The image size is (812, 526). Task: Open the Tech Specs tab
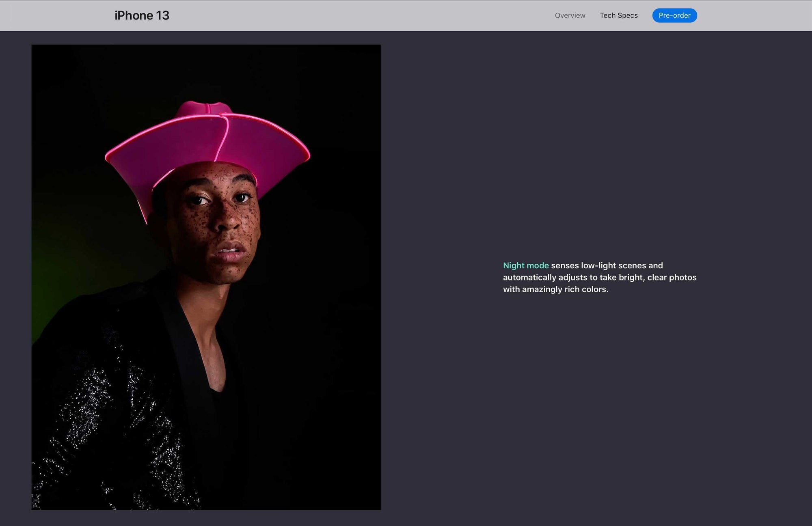(x=618, y=15)
